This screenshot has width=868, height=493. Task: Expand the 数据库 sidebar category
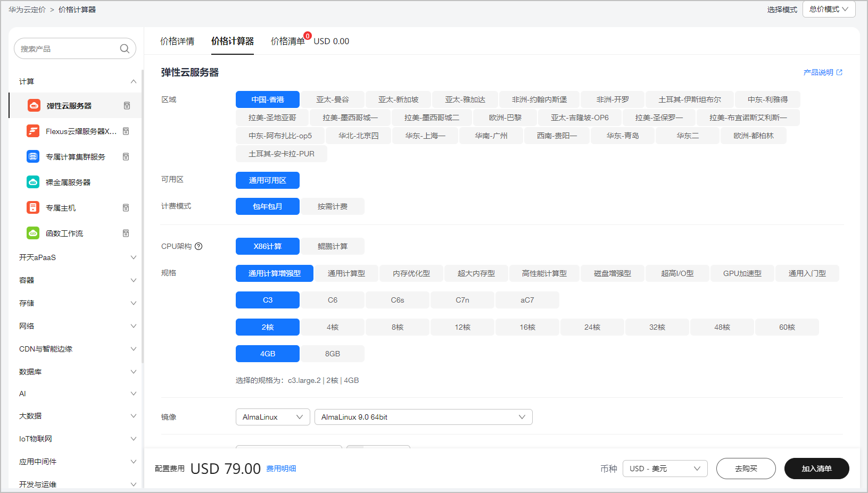coord(77,372)
